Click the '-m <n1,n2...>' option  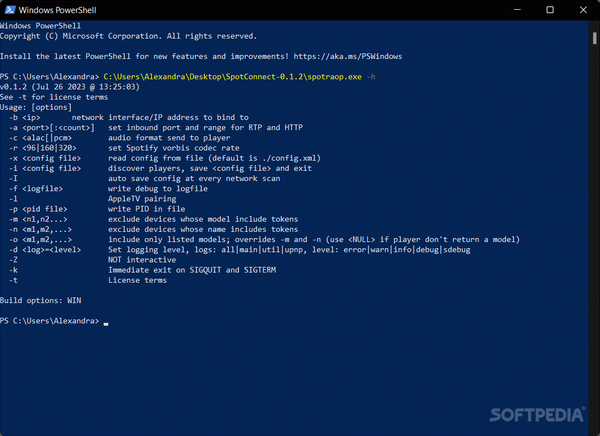38,219
